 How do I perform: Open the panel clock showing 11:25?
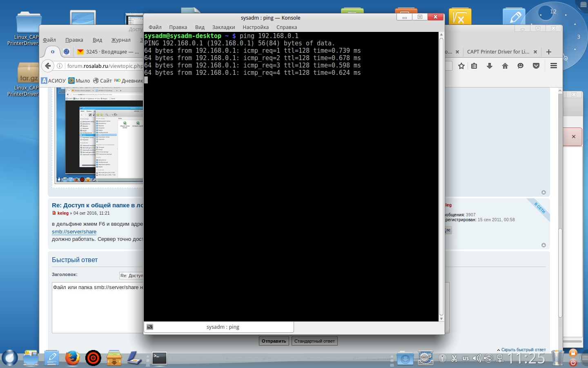coord(526,359)
